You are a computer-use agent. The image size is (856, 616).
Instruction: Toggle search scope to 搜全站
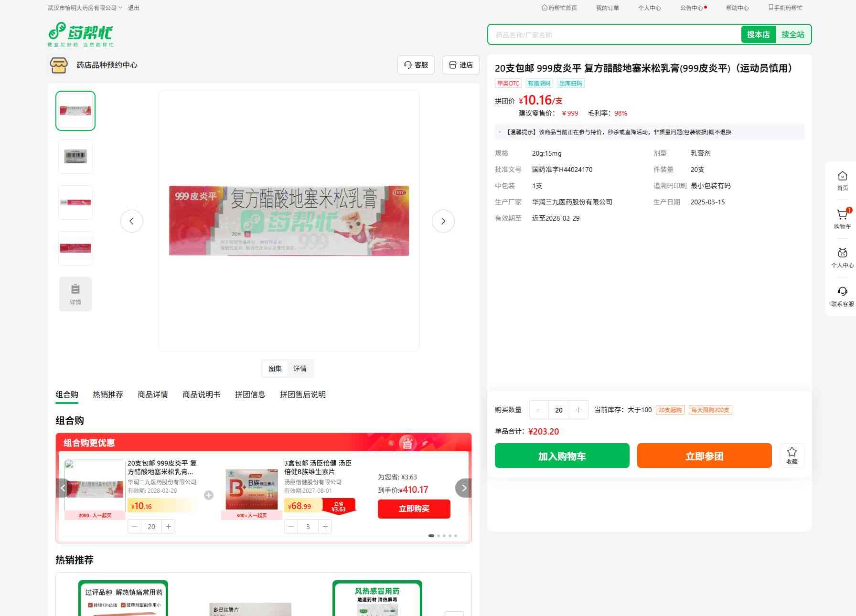pos(792,34)
